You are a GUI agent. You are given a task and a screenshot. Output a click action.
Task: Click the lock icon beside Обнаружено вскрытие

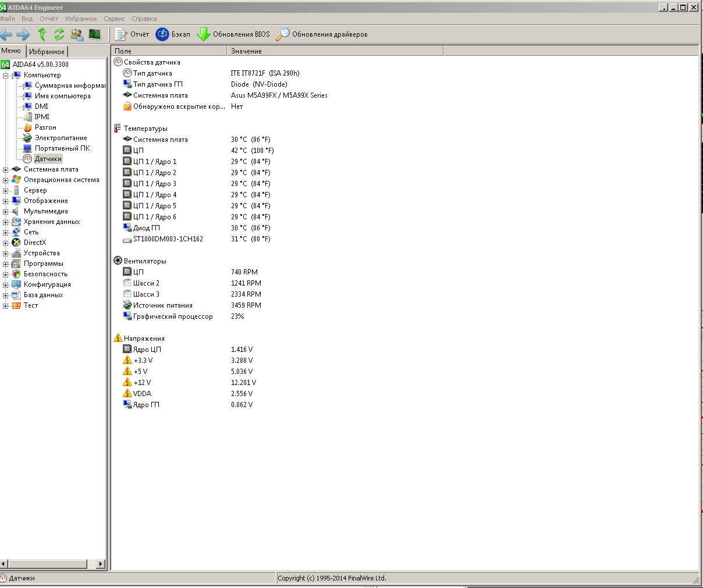[x=127, y=106]
